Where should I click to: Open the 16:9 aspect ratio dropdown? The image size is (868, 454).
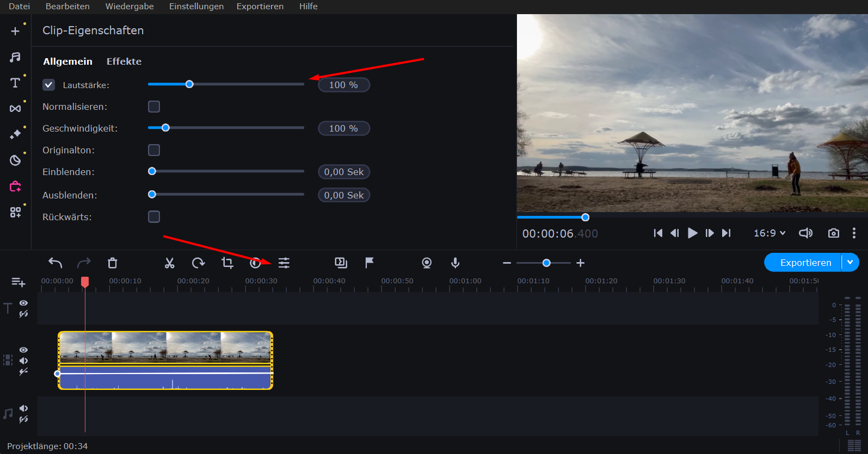coord(769,233)
